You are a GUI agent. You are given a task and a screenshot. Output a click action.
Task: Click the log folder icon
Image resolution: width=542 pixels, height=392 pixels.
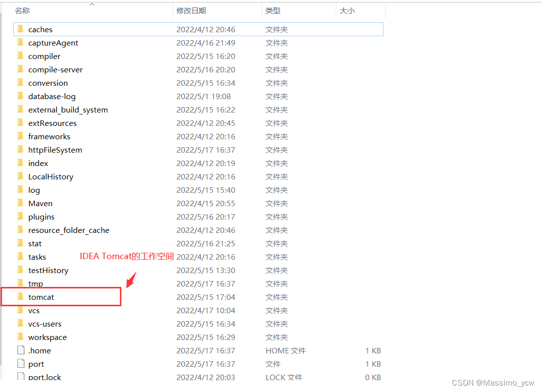click(x=21, y=190)
